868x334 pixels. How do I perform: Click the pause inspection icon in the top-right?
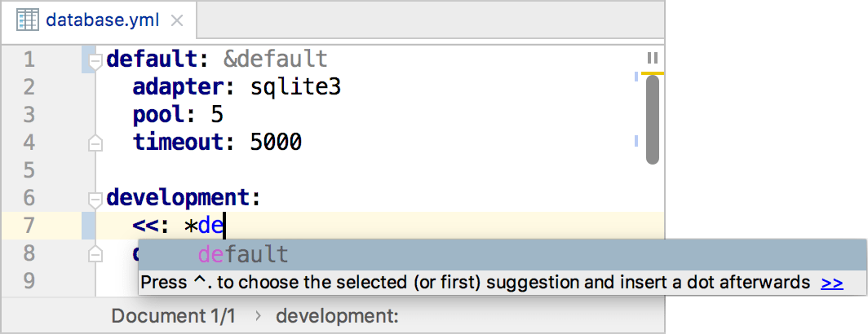click(652, 59)
